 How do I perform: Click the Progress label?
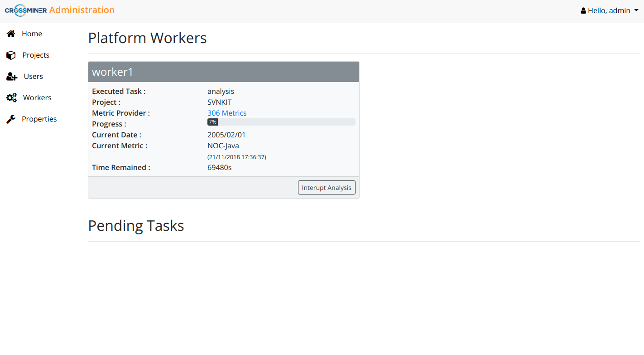(x=109, y=124)
